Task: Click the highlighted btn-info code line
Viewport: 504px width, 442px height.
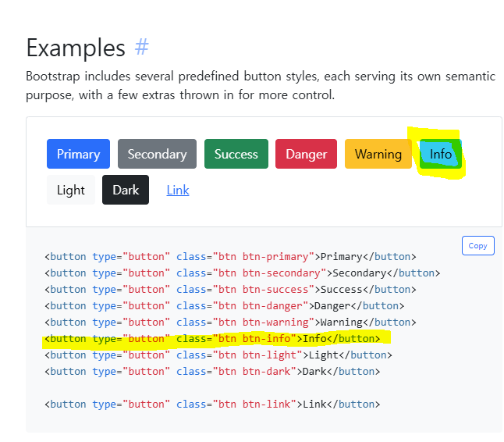Action: coord(212,339)
